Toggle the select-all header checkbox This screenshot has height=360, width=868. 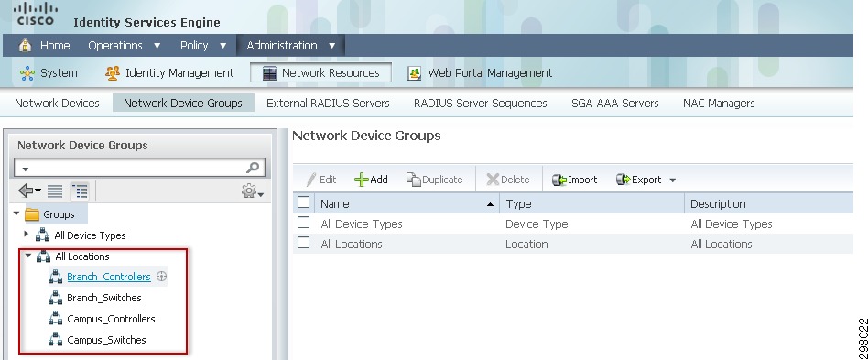(x=303, y=202)
